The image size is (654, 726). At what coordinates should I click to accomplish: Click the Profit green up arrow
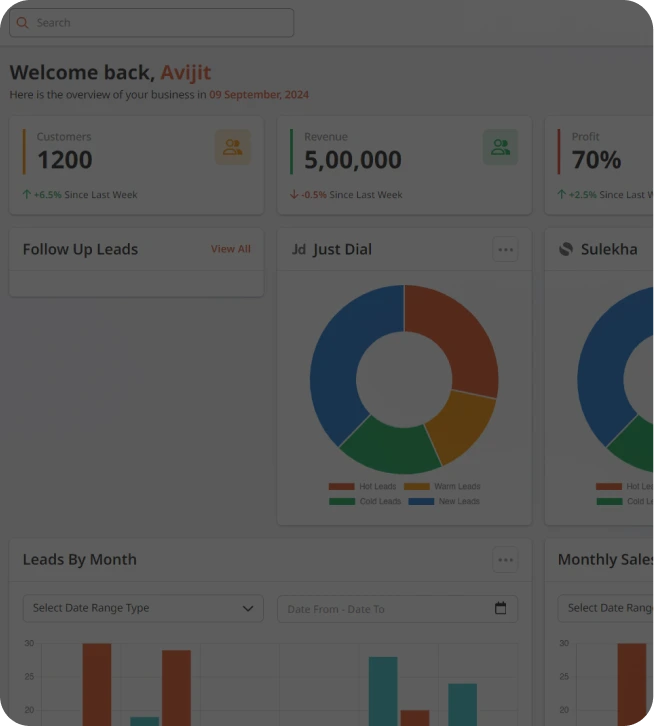tap(561, 194)
